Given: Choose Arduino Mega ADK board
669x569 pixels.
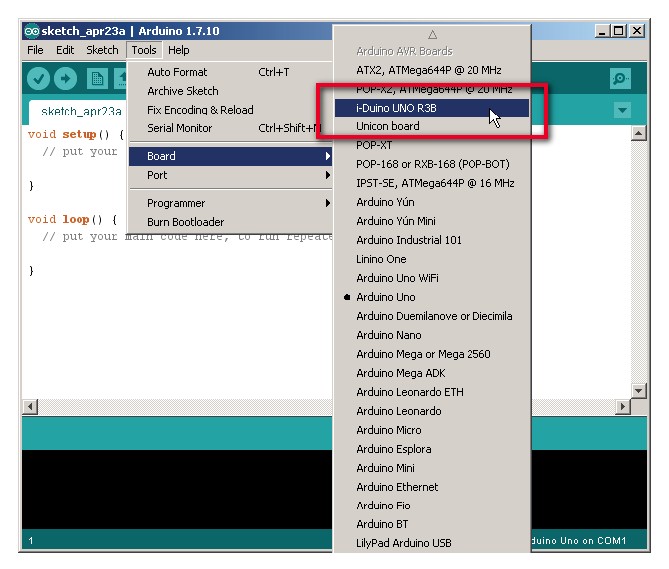Looking at the screenshot, I should coord(432,373).
